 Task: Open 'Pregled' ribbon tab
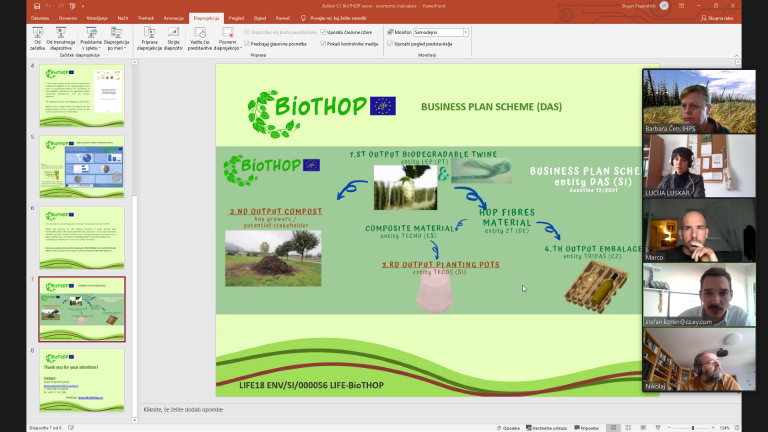[236, 18]
